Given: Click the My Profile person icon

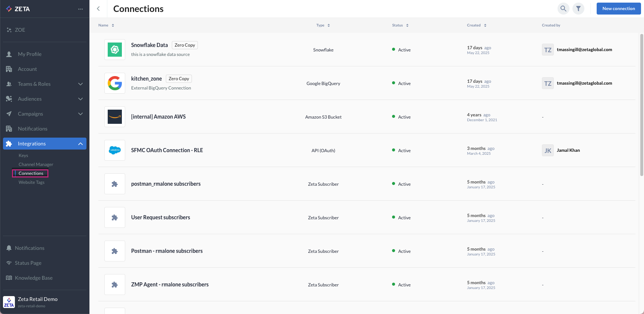Looking at the screenshot, I should pyautogui.click(x=9, y=54).
